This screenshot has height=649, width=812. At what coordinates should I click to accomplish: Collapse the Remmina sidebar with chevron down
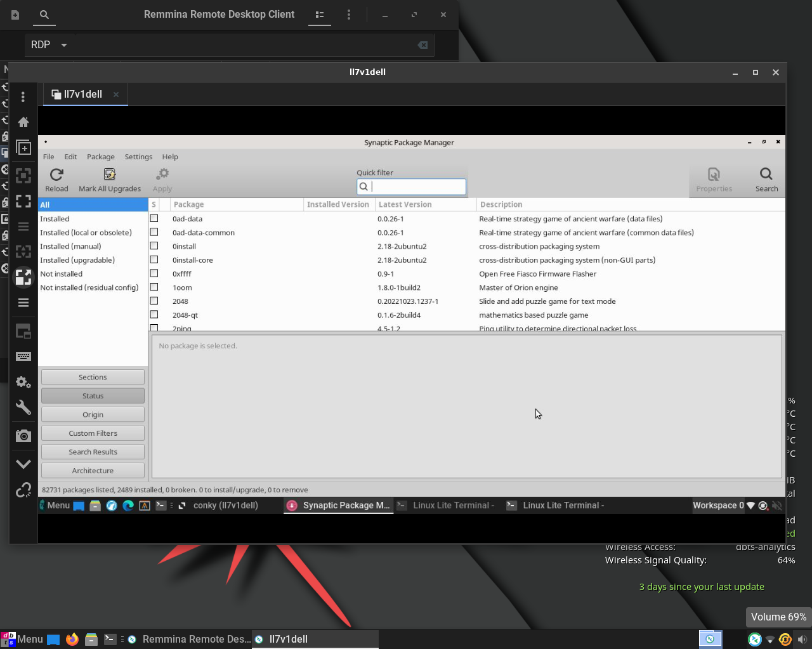(23, 464)
